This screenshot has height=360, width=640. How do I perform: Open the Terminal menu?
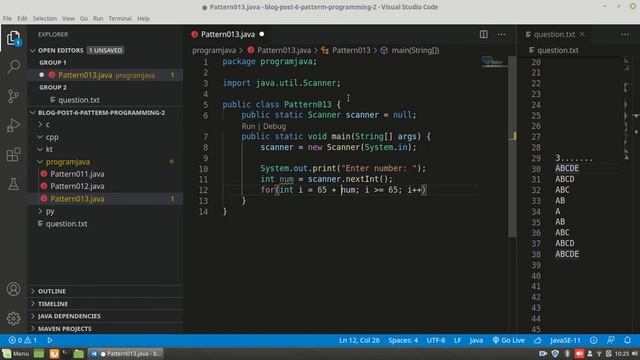(120, 18)
